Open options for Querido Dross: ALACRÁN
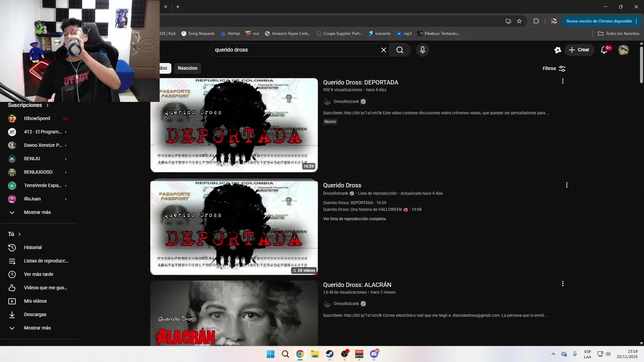This screenshot has height=362, width=644. [562, 284]
